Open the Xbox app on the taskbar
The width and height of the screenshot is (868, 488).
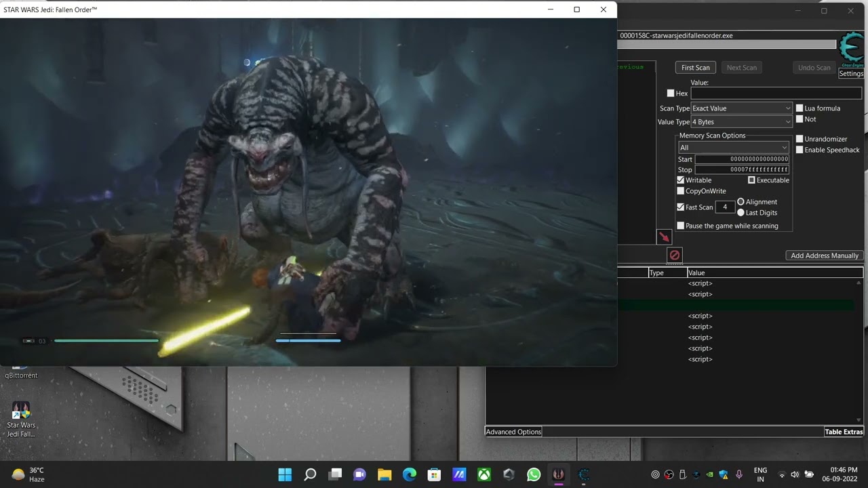point(484,474)
